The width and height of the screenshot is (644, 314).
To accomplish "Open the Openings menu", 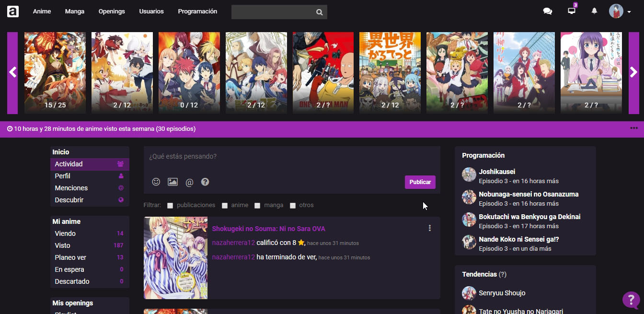I will [112, 12].
